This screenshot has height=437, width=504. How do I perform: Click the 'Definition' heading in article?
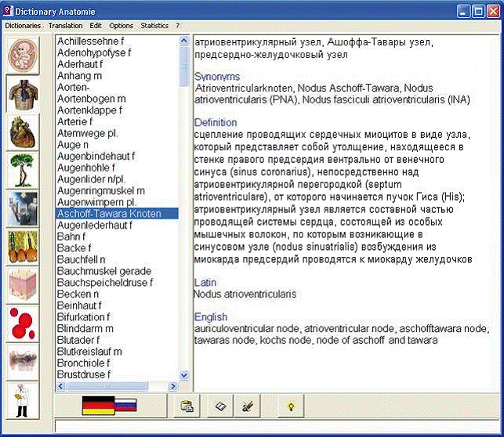tap(216, 123)
